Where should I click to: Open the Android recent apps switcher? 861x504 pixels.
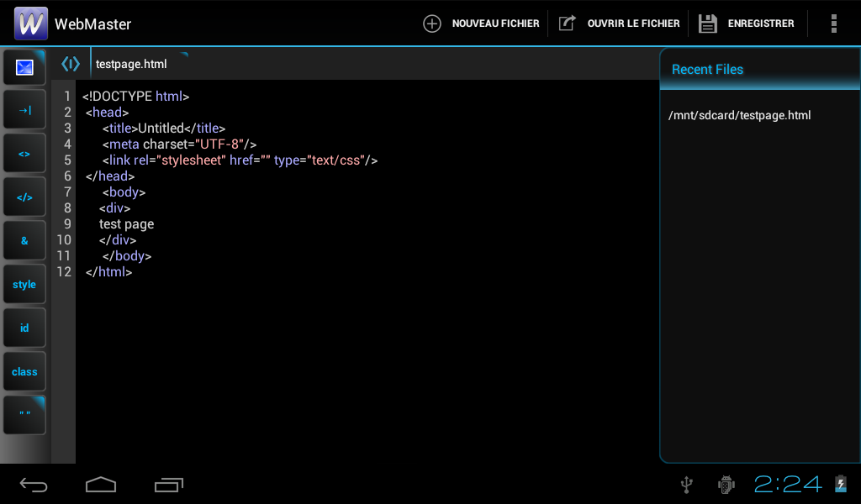coord(169,484)
